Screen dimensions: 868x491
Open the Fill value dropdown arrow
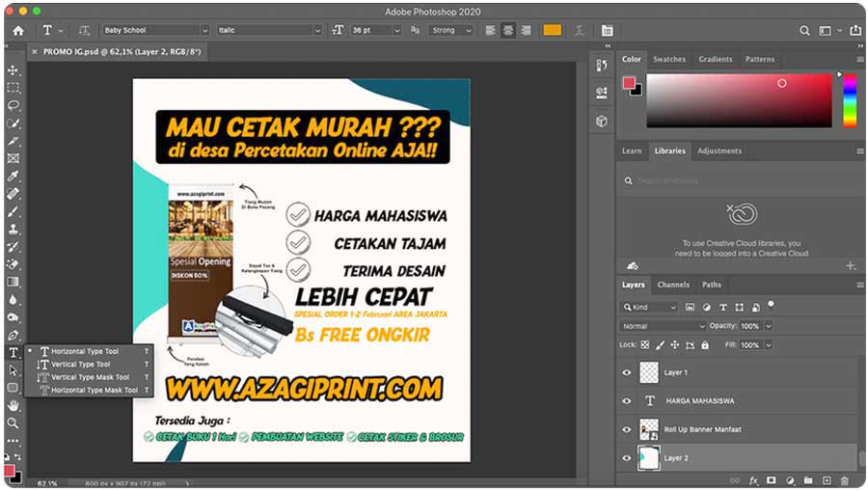tap(769, 345)
